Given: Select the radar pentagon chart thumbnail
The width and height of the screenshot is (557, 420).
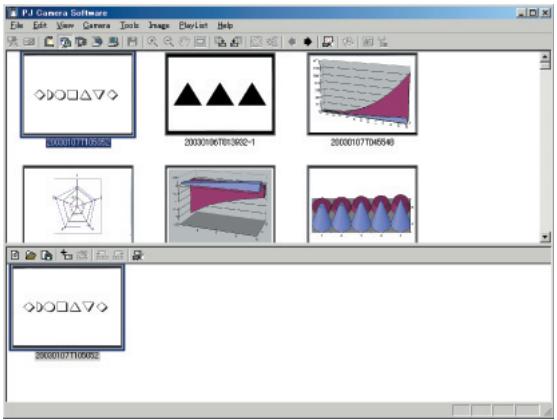Looking at the screenshot, I should click(x=78, y=204).
